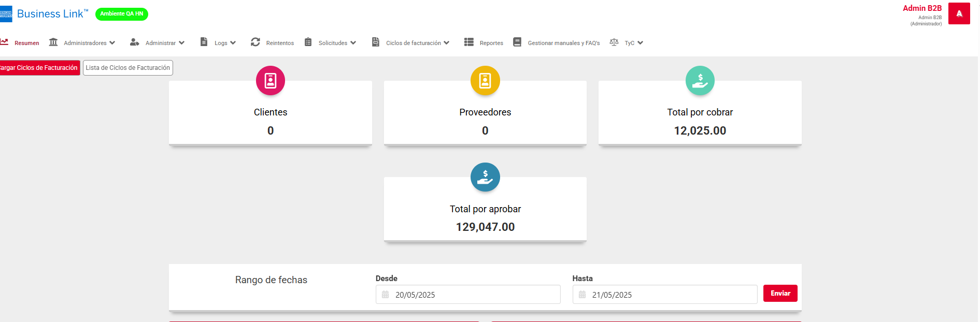The height and width of the screenshot is (322, 980).
Task: Click the blue Total por aprobar icon
Action: click(485, 177)
